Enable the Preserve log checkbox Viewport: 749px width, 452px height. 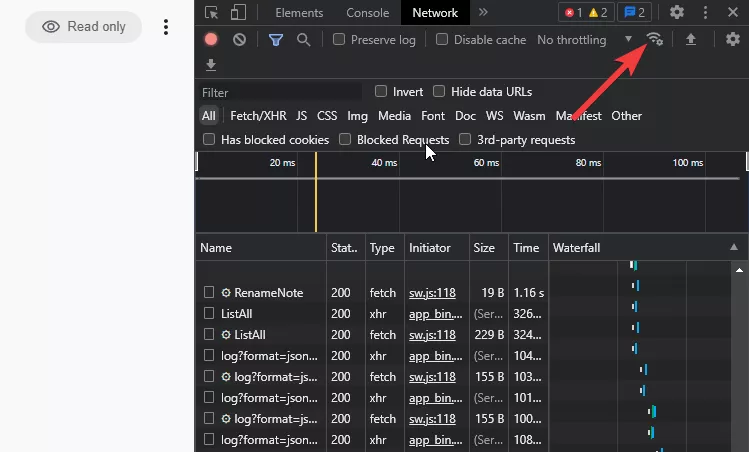pos(339,39)
